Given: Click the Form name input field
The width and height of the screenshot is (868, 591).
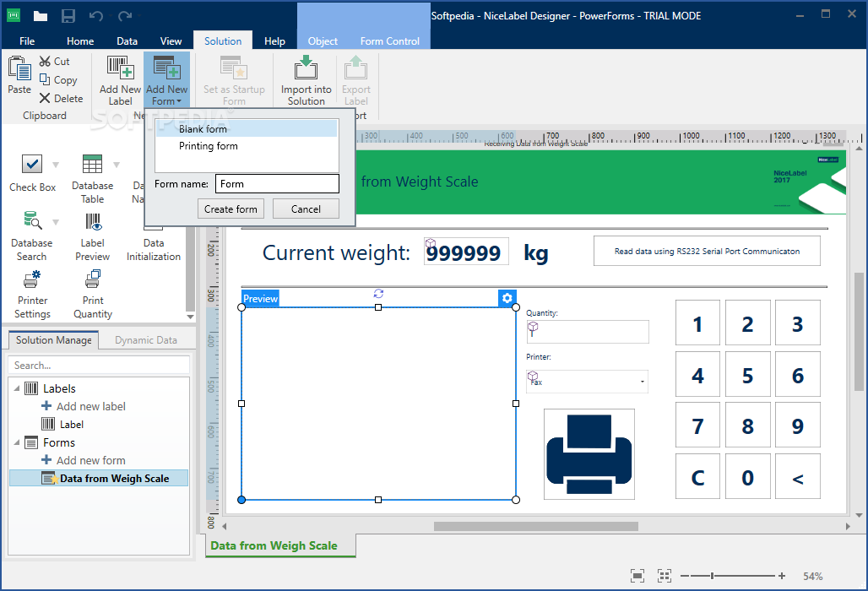Looking at the screenshot, I should tap(277, 184).
